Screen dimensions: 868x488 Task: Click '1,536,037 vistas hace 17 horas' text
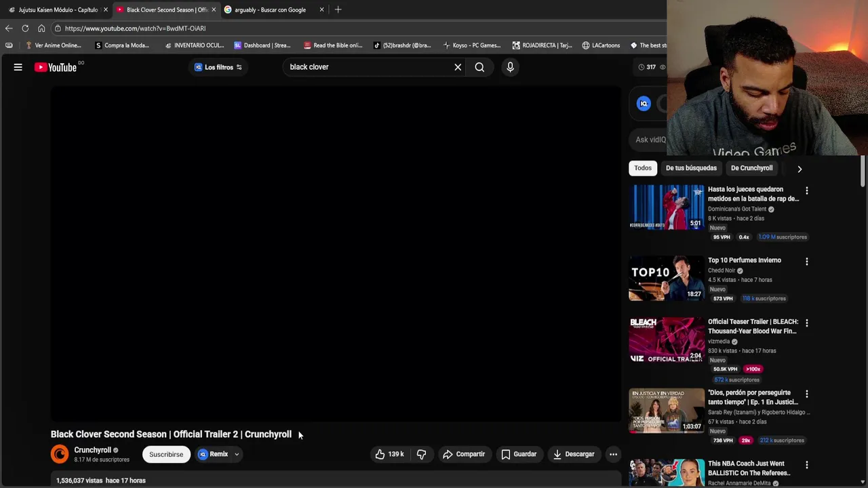click(100, 481)
